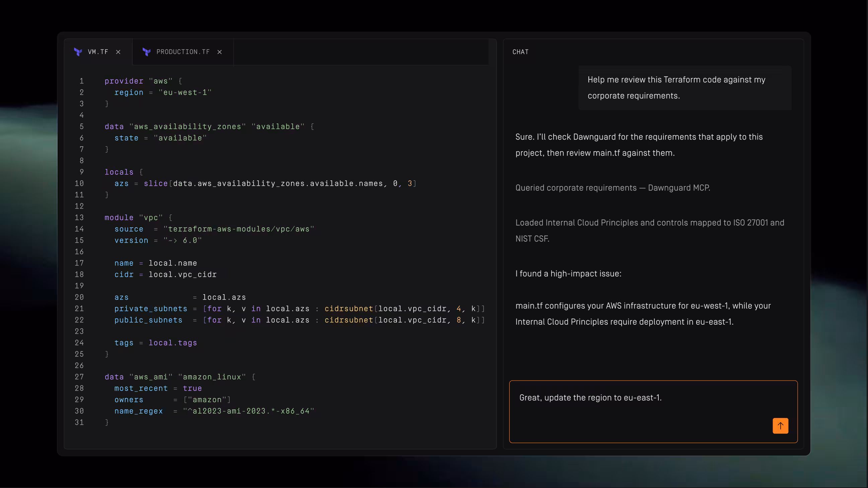Click version "~> 6.0" value

click(x=183, y=240)
